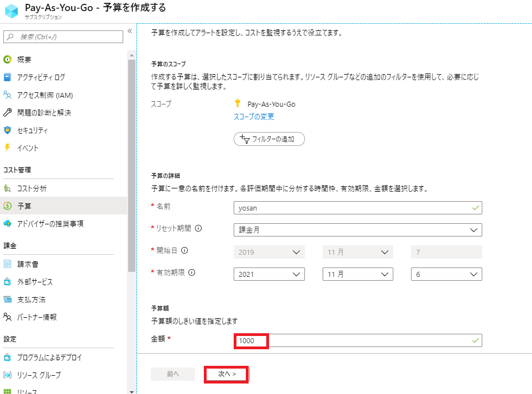Click the 名前 field containing yosan
532x394 pixels.
pos(357,208)
